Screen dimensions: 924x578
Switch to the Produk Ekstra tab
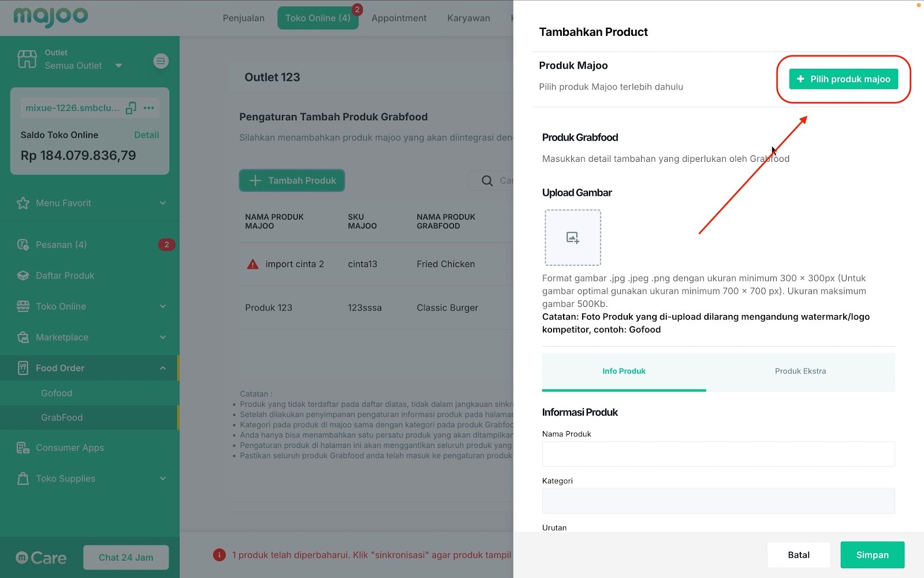pyautogui.click(x=800, y=371)
